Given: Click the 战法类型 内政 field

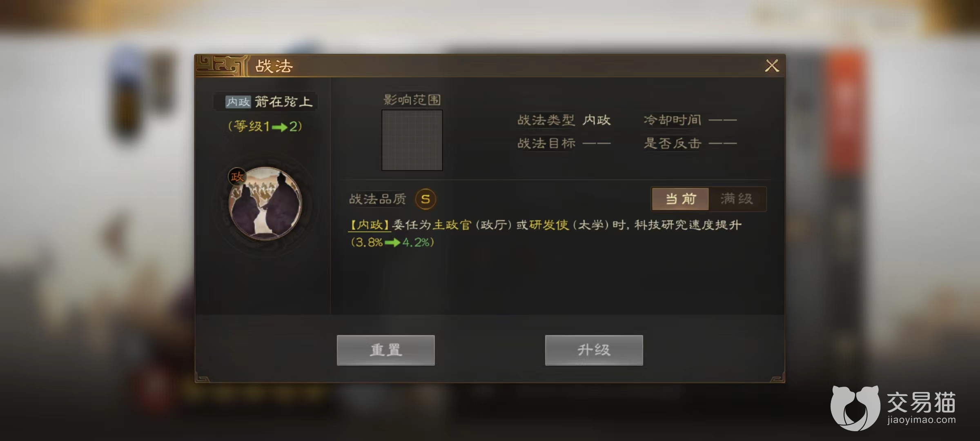Looking at the screenshot, I should [564, 120].
